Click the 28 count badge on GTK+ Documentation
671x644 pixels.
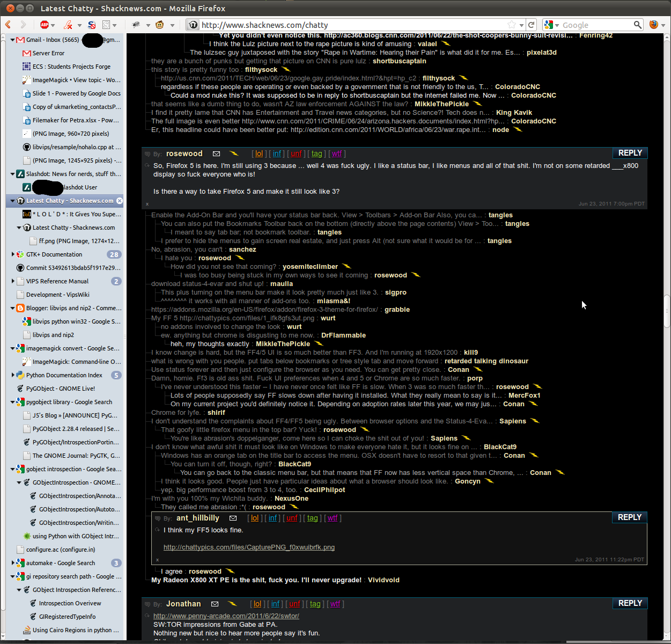point(114,254)
